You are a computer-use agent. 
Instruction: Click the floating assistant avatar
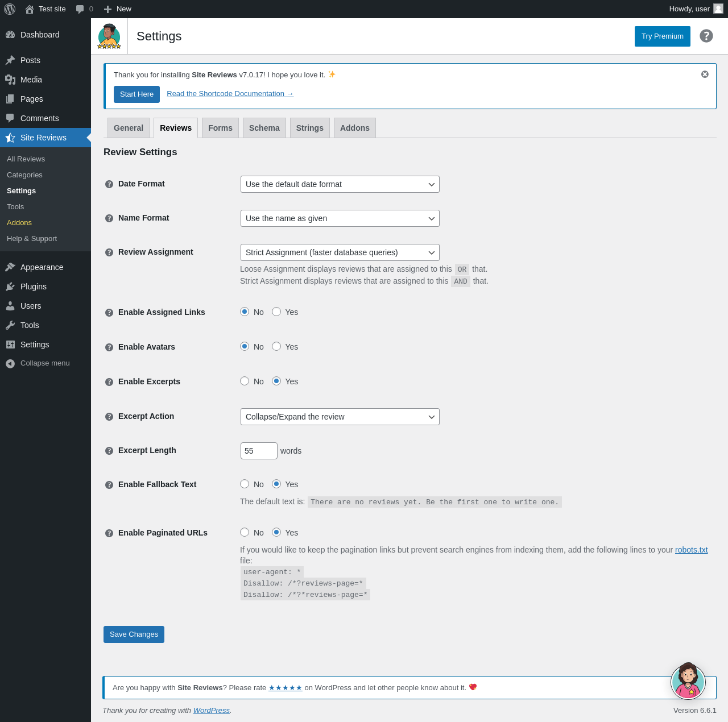688,681
